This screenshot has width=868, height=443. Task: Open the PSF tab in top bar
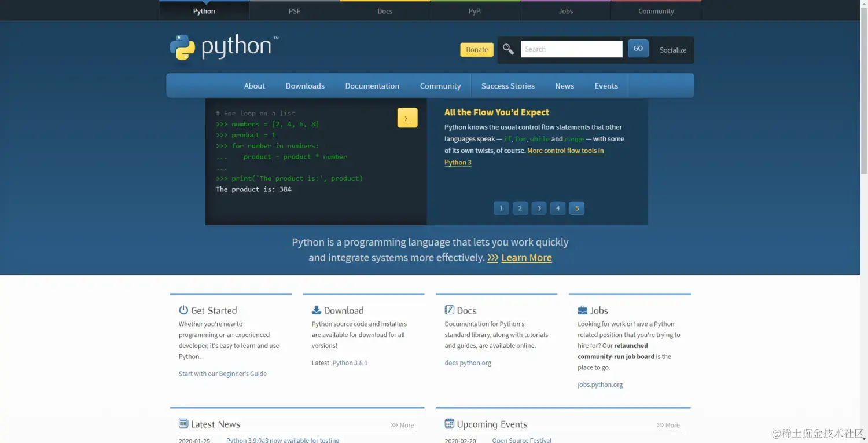(295, 11)
